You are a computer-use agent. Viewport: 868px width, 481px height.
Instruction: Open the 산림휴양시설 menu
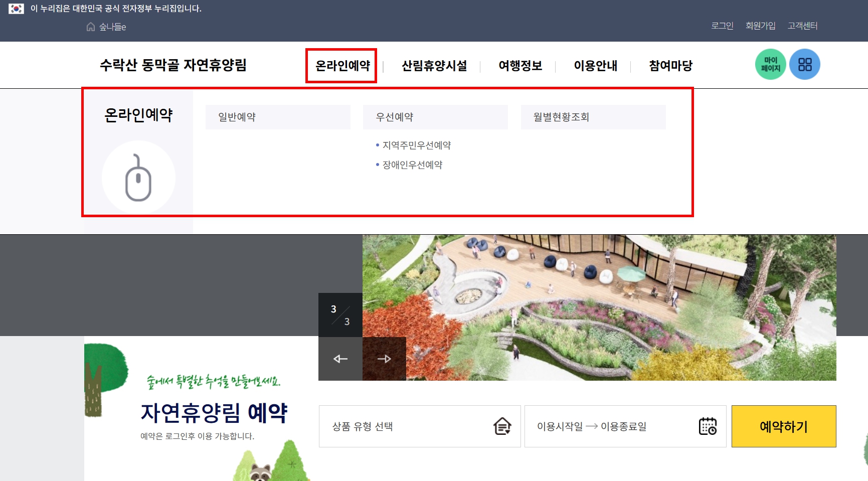pyautogui.click(x=434, y=65)
